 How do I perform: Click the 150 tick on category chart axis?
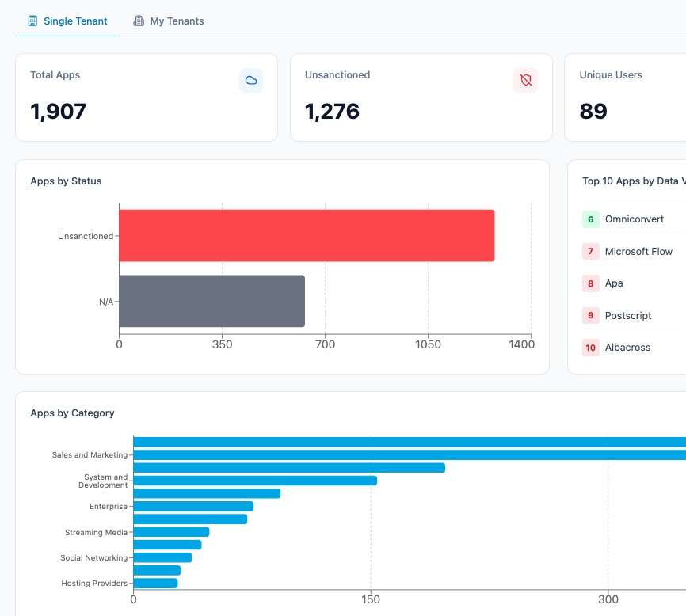click(371, 599)
